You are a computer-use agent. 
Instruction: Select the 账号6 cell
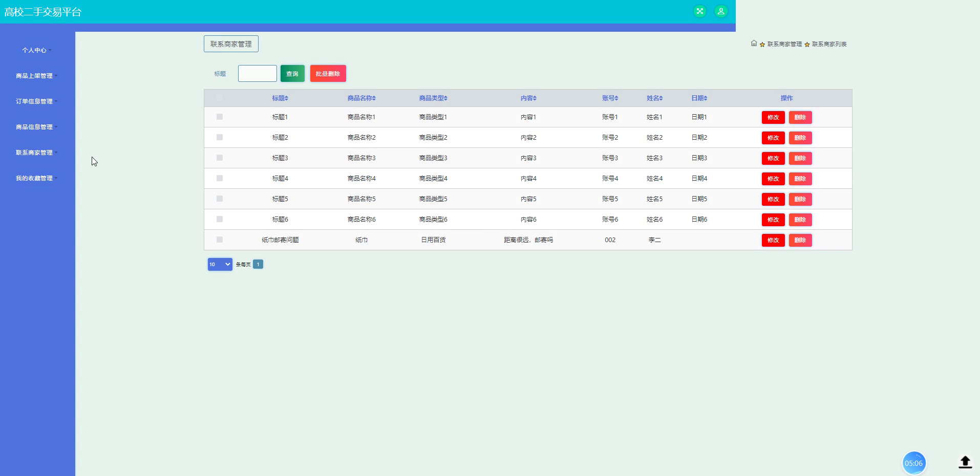coord(610,220)
